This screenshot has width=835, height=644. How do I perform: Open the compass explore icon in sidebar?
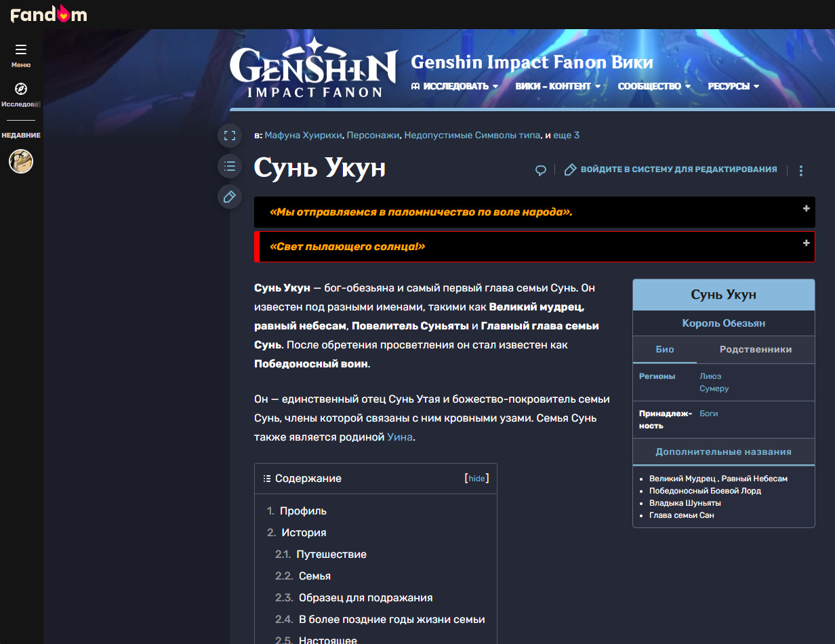21,89
